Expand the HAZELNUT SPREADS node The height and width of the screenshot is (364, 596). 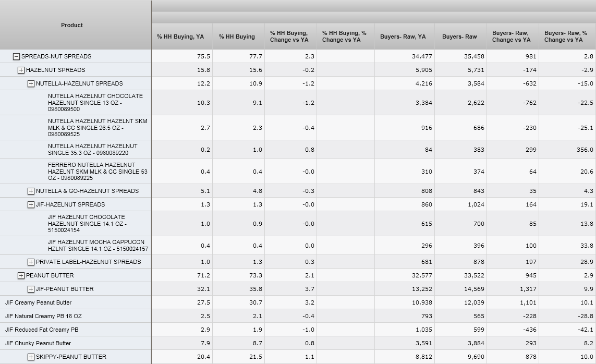point(21,70)
